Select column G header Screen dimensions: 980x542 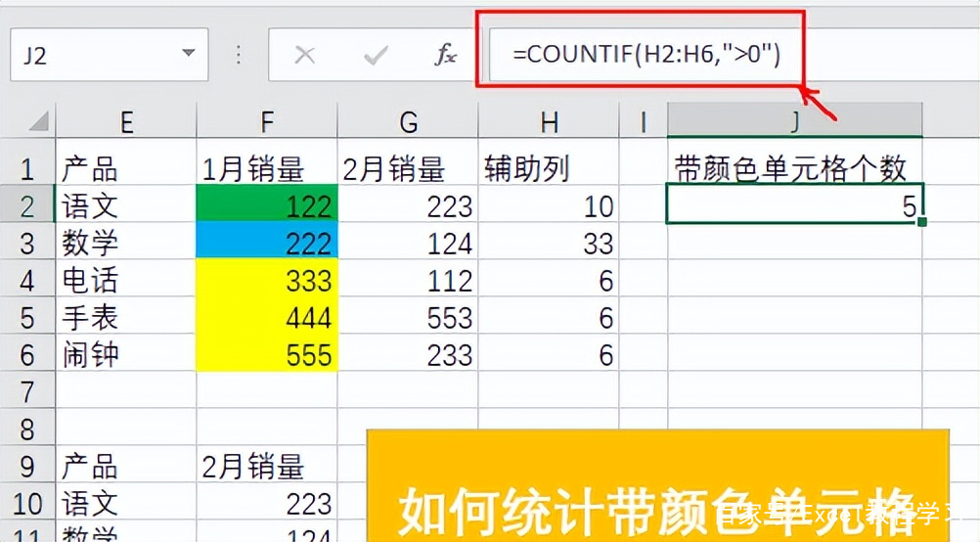408,121
